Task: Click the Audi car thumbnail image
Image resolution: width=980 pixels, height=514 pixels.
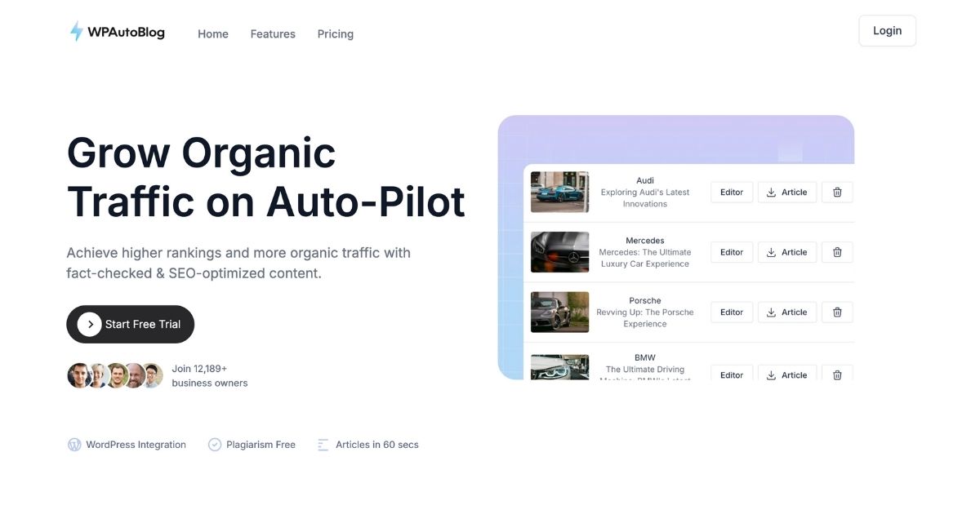Action: pyautogui.click(x=559, y=192)
